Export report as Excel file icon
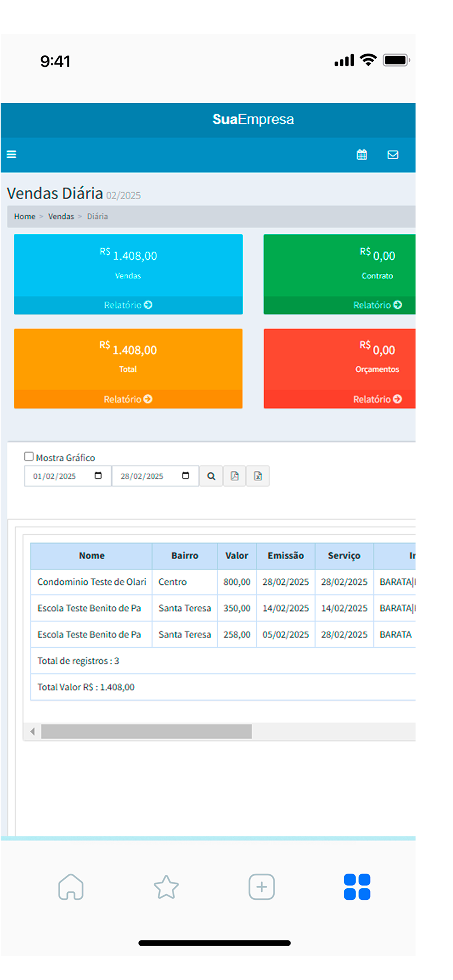 258,476
